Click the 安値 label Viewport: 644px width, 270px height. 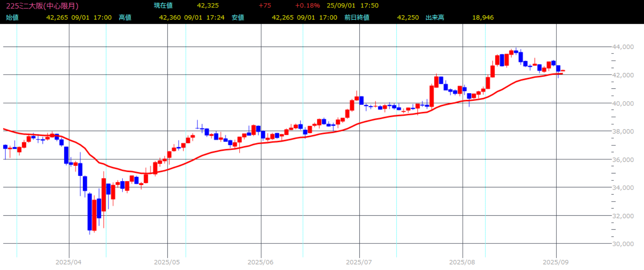(x=238, y=18)
